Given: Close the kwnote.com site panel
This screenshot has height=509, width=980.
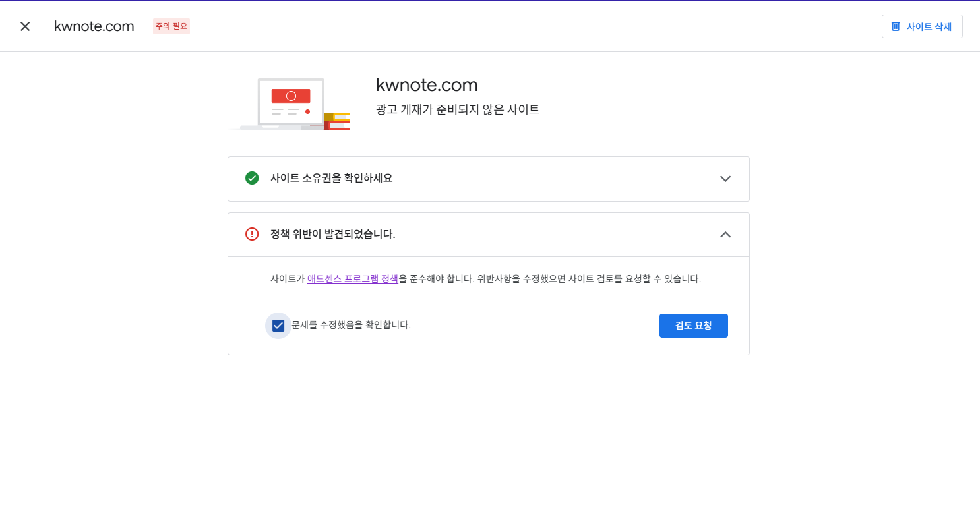Looking at the screenshot, I should point(25,26).
